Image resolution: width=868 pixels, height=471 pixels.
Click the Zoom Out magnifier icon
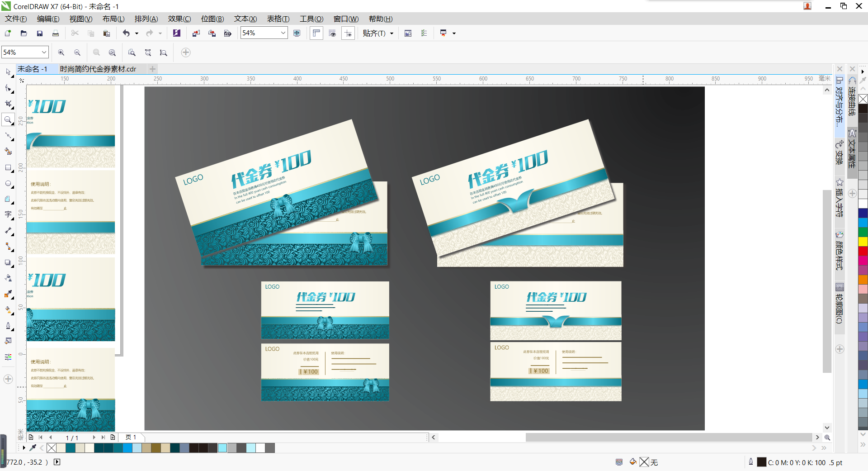[x=77, y=52]
